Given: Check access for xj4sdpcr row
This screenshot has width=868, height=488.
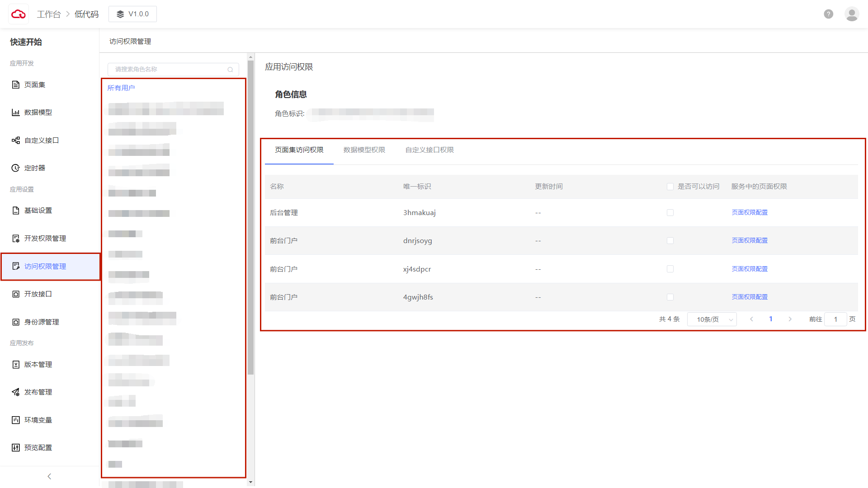Looking at the screenshot, I should click(670, 269).
